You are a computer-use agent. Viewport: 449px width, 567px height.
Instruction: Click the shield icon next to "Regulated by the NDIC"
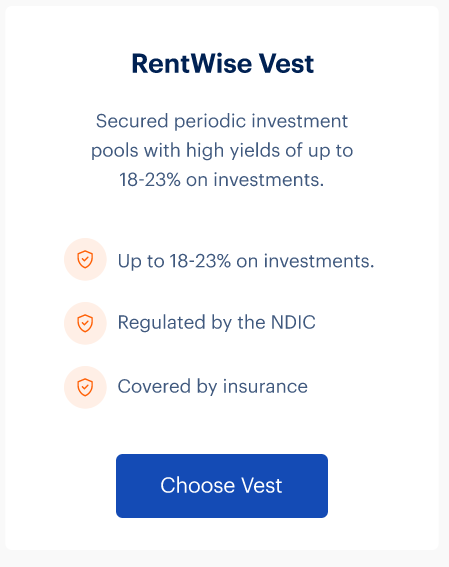coord(85,323)
